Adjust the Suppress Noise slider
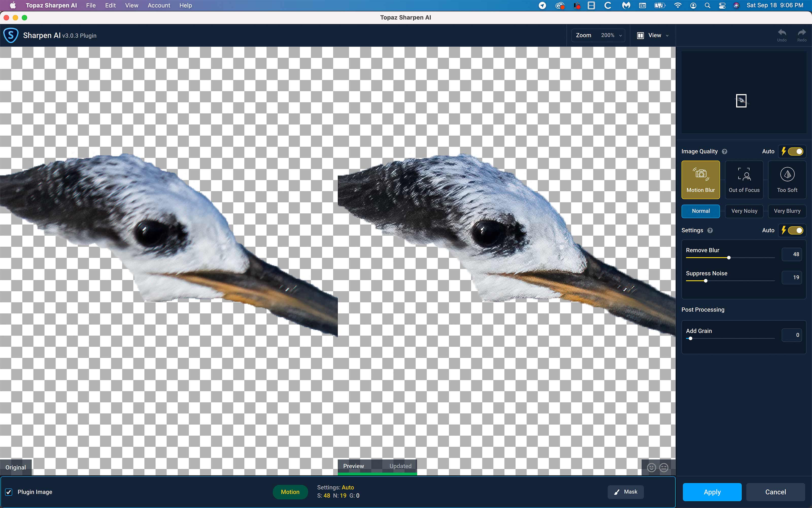 click(706, 281)
